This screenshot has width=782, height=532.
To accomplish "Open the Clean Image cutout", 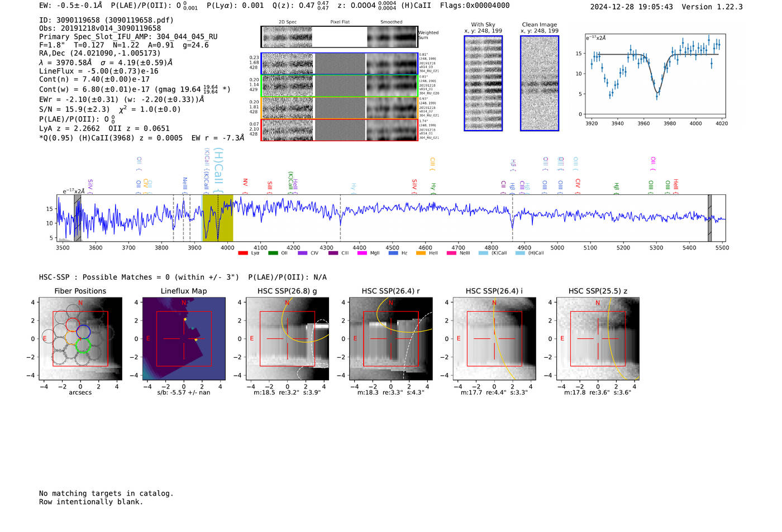I will 540,83.
